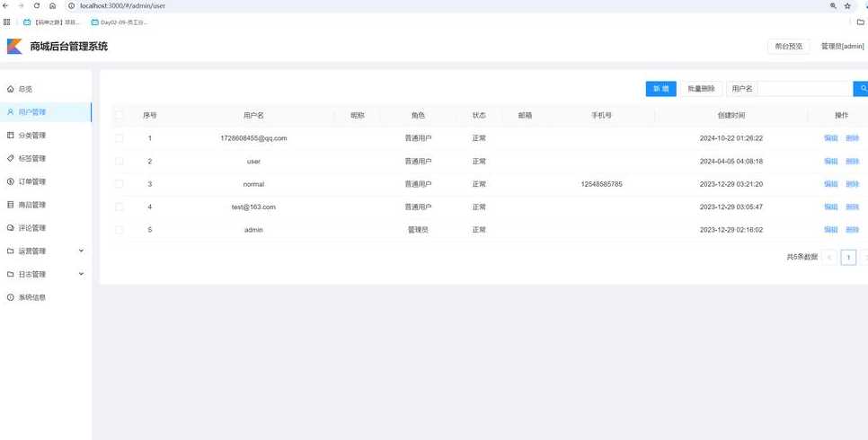868x440 pixels.
Task: Click the timestamp 2024-04-05 04:08:18
Action: [731, 161]
